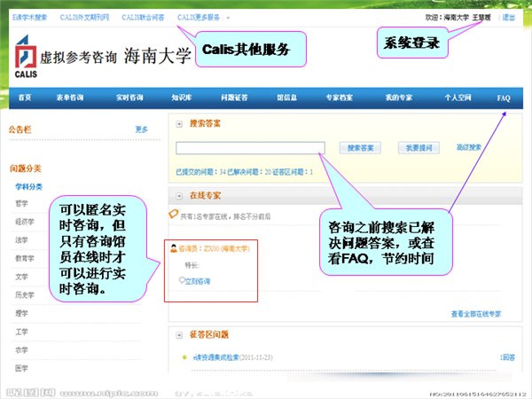Screen dimensions: 532x399
Task: Open the 个人空间 nav tab
Action: 458,98
